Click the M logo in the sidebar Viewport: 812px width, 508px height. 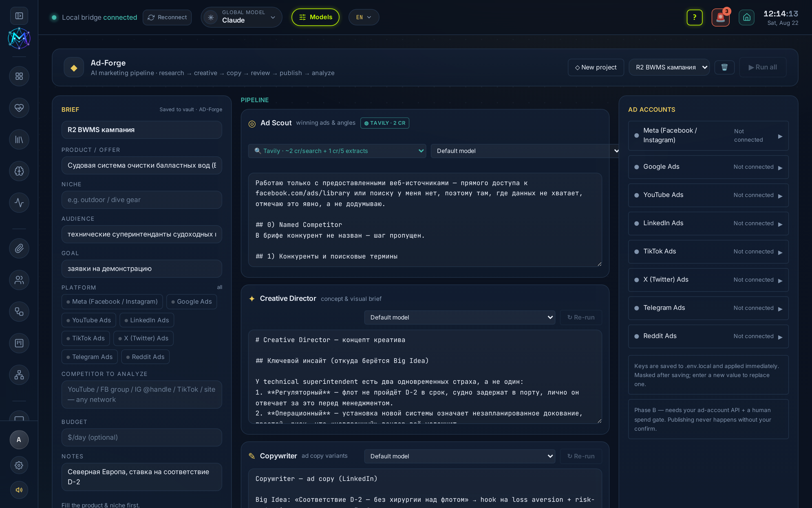pos(19,38)
